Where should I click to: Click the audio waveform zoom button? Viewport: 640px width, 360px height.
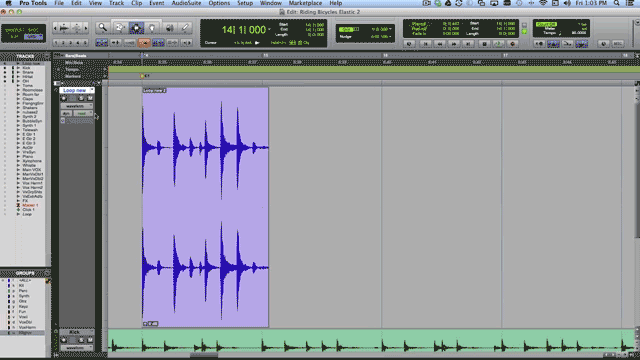point(64,28)
